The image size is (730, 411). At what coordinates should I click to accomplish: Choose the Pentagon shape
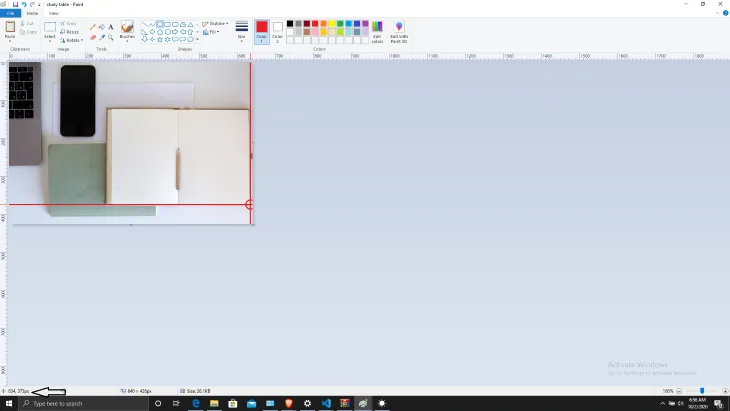(x=160, y=32)
